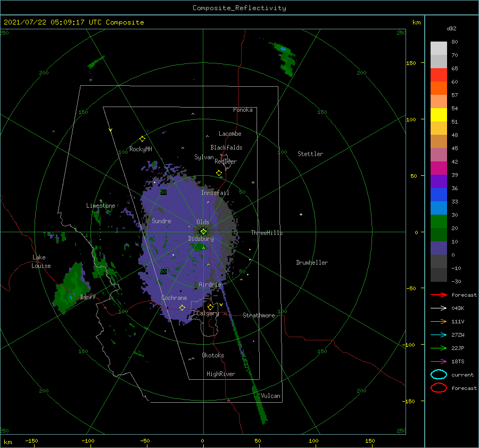Click the Lacombe city label
This screenshot has height=448, width=479.
point(230,134)
